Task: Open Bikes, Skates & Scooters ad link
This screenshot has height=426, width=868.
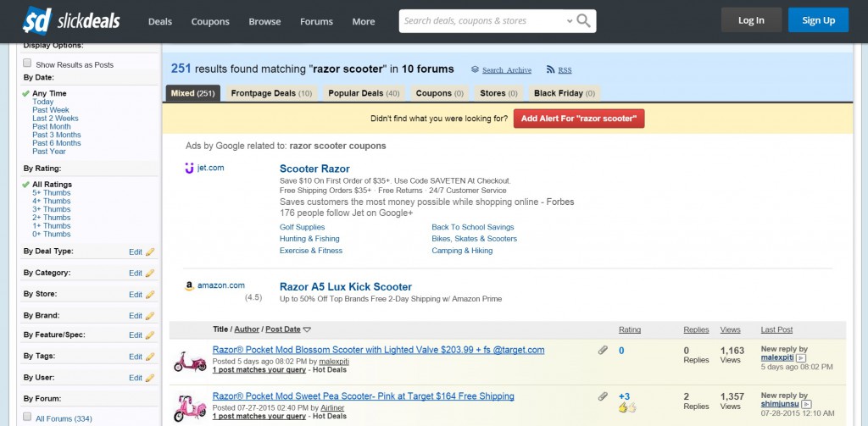Action: [475, 239]
